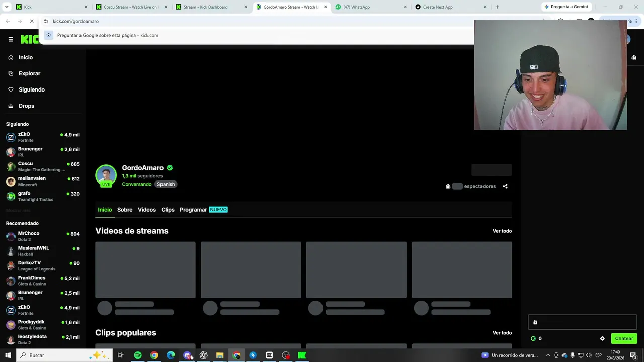Image resolution: width=644 pixels, height=362 pixels.
Task: Open the first stream video thumbnail
Action: tap(145, 270)
